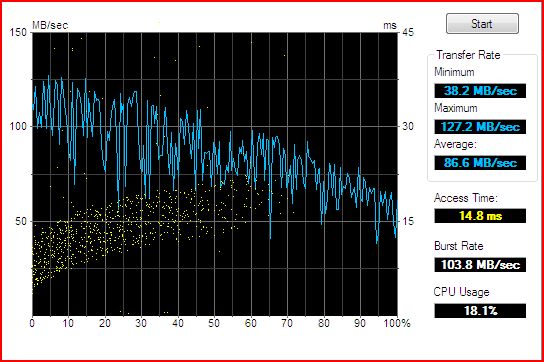Click the 100 mark on the MB/sec axis

click(x=18, y=126)
